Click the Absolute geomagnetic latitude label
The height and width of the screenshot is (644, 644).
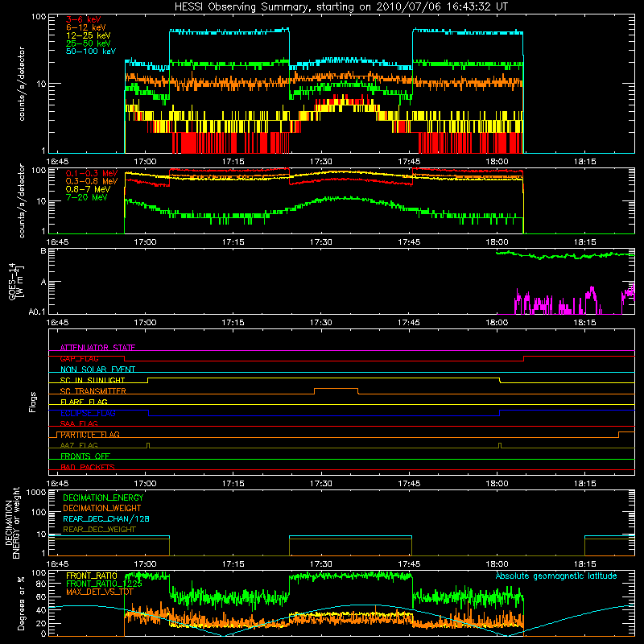point(556,576)
